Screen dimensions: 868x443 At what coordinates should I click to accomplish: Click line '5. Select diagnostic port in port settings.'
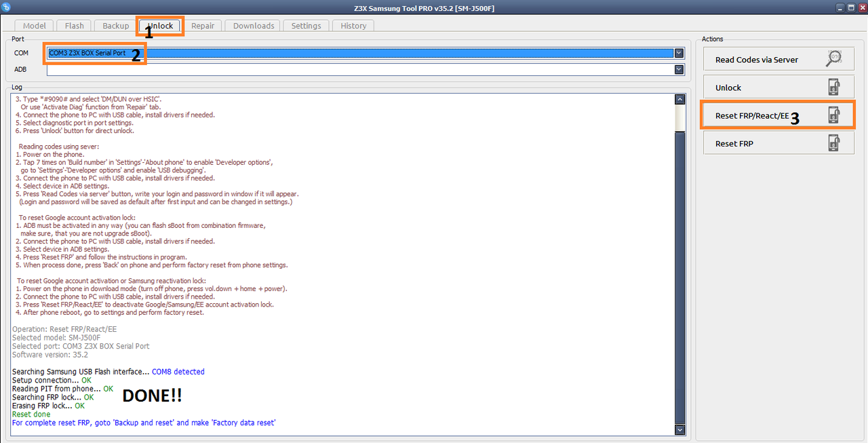(x=74, y=123)
